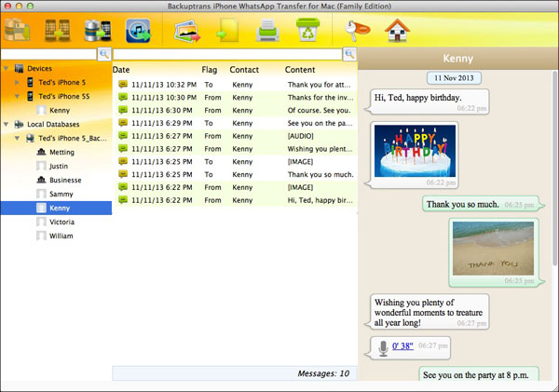Click the database to iPhone restore icon

[x=98, y=31]
